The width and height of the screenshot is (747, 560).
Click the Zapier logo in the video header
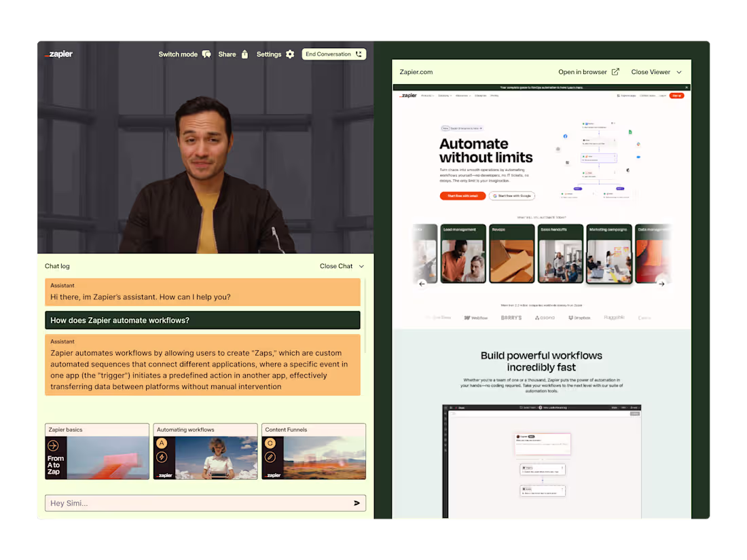click(58, 54)
